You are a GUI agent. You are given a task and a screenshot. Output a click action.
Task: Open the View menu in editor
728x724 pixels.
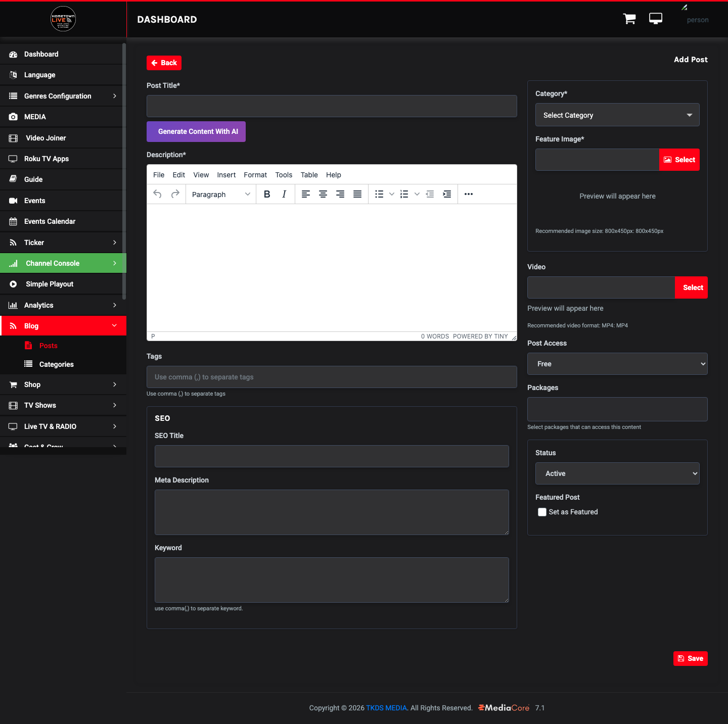201,175
